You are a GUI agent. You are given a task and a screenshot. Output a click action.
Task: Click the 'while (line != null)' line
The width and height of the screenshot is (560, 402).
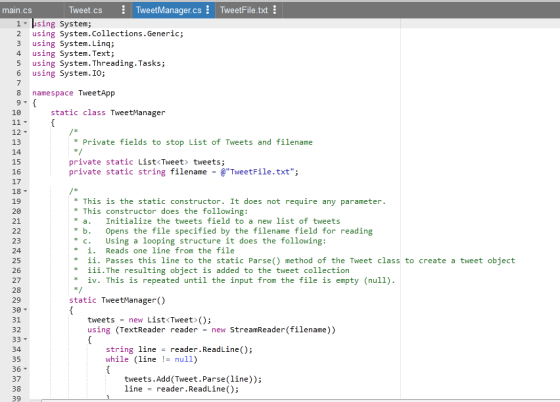pos(151,359)
